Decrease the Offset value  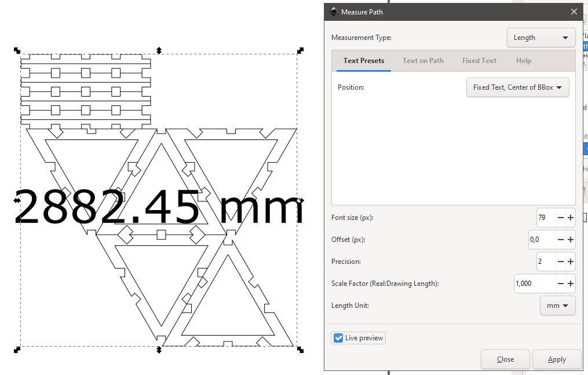click(x=561, y=240)
